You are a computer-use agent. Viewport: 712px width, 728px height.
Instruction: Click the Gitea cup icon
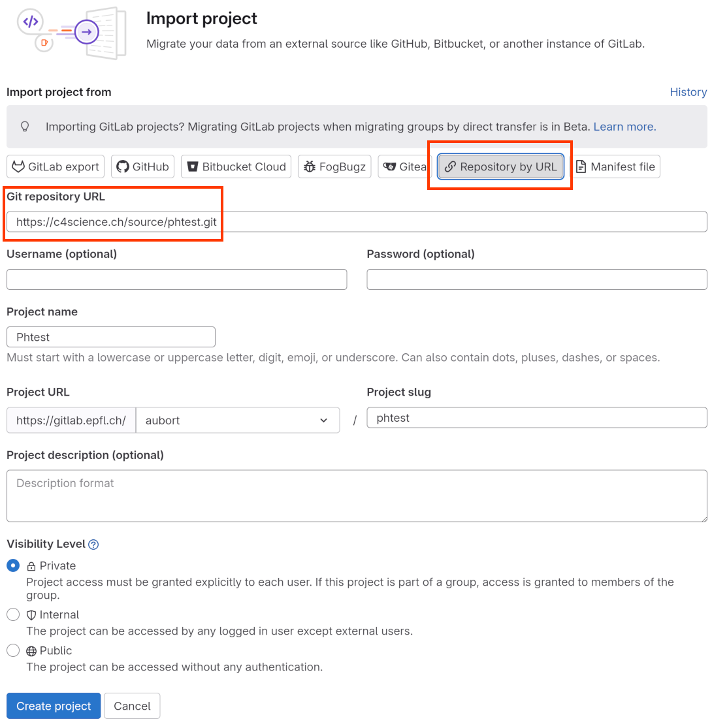point(390,166)
